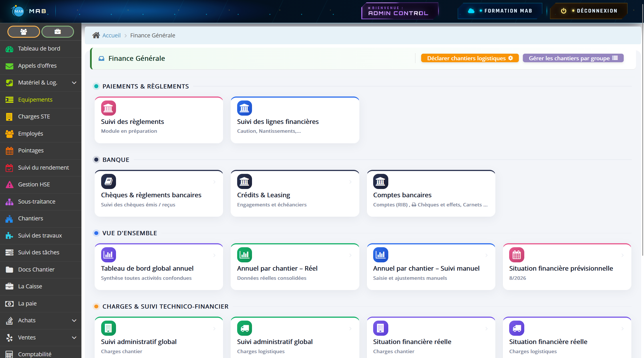The height and width of the screenshot is (358, 644).
Task: Click the bank icon of Comptes bancaires
Action: tap(381, 181)
